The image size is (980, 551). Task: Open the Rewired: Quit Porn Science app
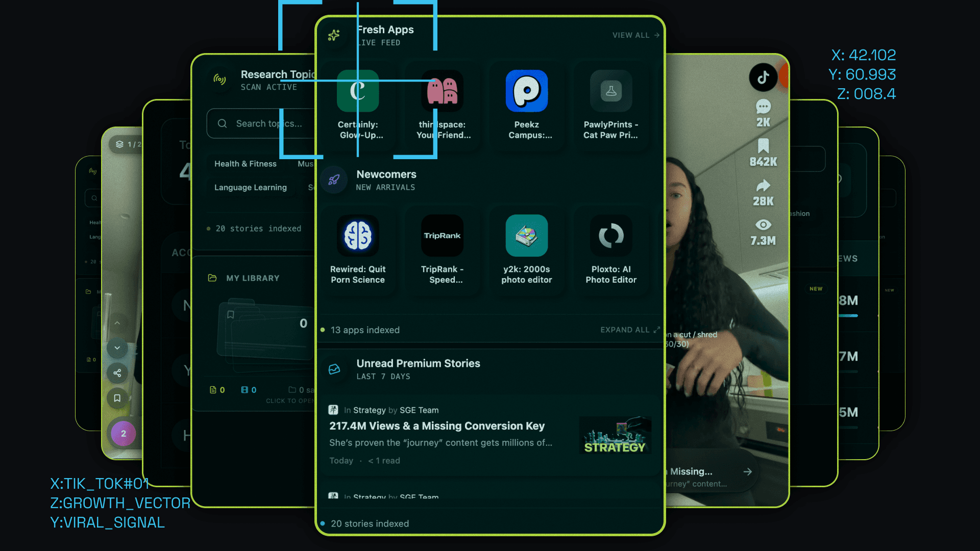(358, 236)
